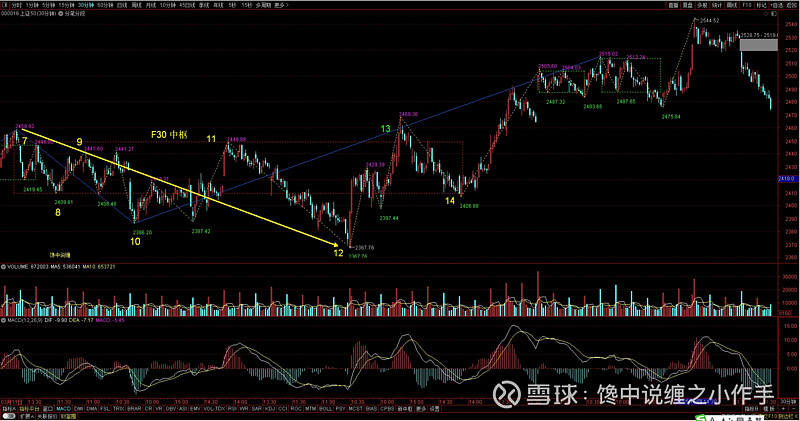800x421 pixels.
Task: Select the VR indicator tab
Action: (x=159, y=409)
